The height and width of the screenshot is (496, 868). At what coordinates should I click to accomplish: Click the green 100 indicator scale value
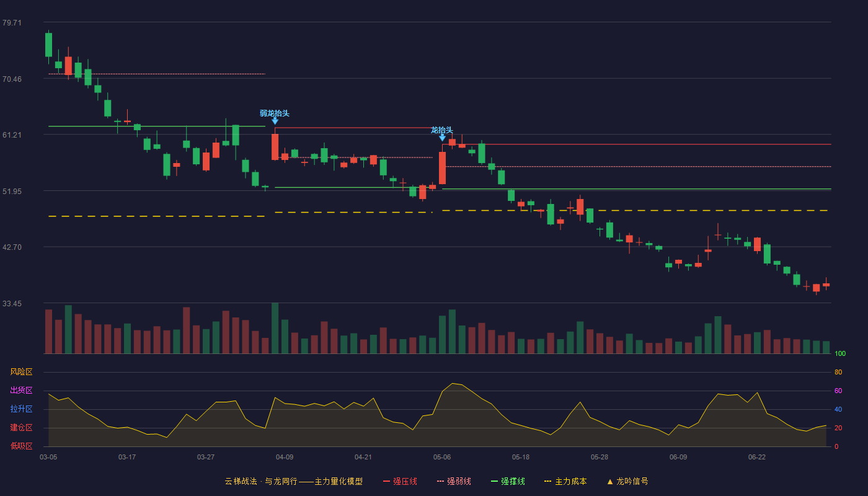[840, 353]
